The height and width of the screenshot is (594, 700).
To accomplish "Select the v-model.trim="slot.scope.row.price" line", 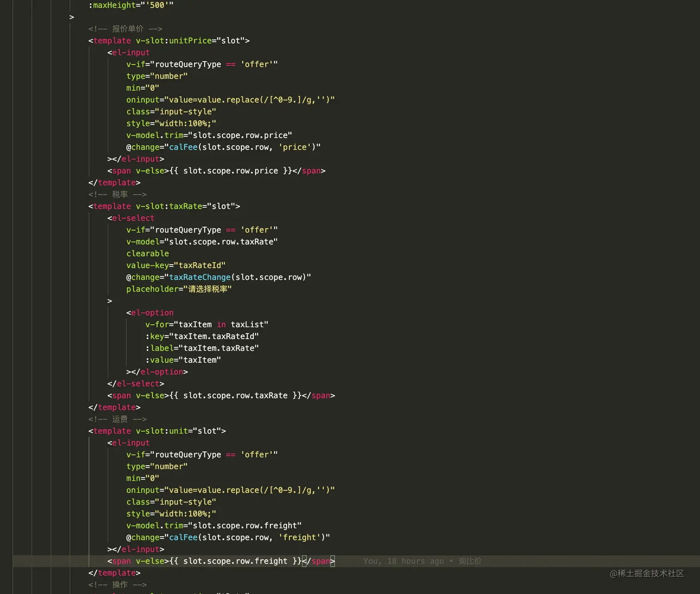I will point(209,135).
